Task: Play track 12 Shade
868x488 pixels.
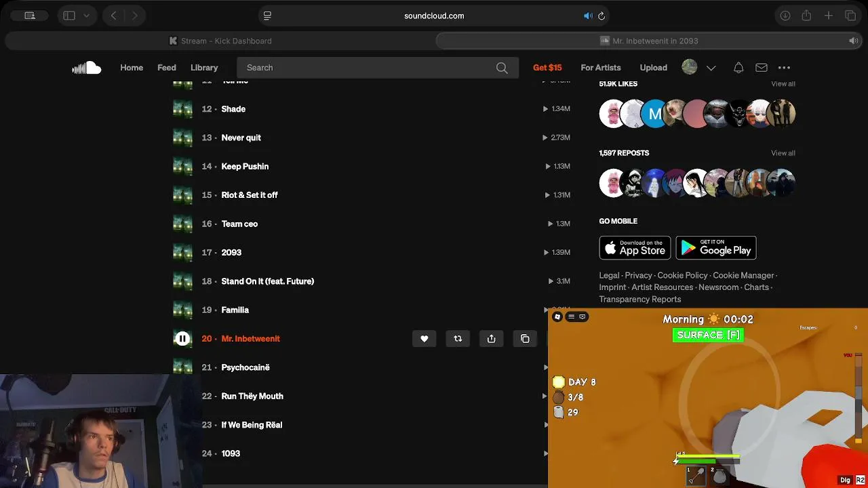Action: pyautogui.click(x=233, y=109)
